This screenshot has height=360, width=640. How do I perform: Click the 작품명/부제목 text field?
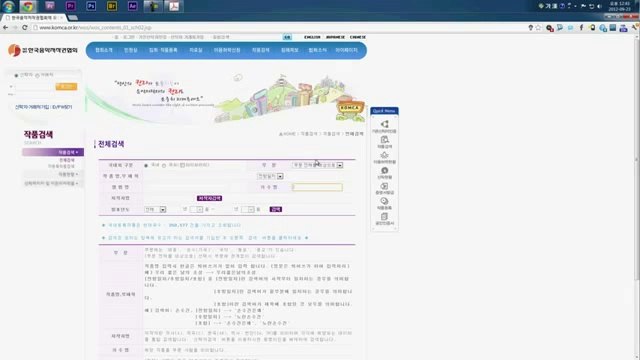click(199, 176)
